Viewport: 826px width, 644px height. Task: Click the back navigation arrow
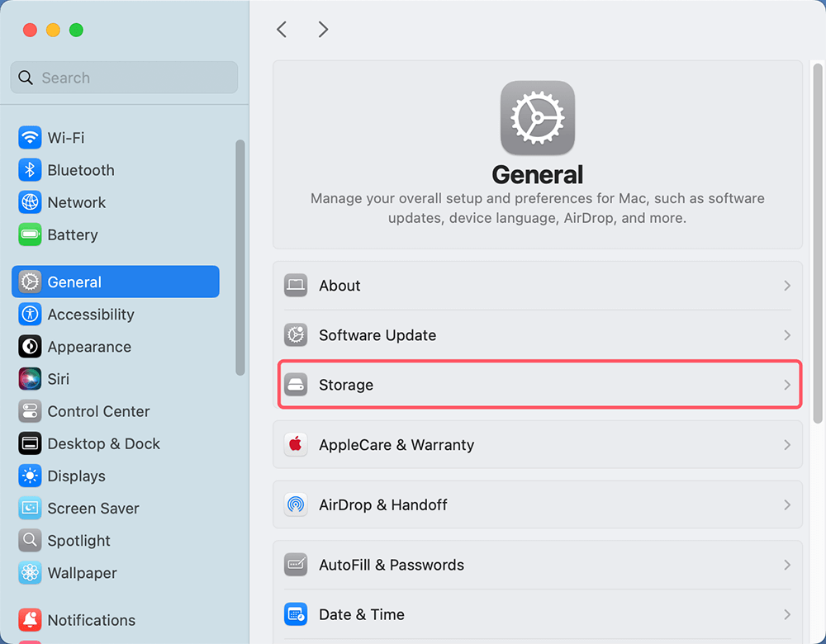[x=282, y=29]
